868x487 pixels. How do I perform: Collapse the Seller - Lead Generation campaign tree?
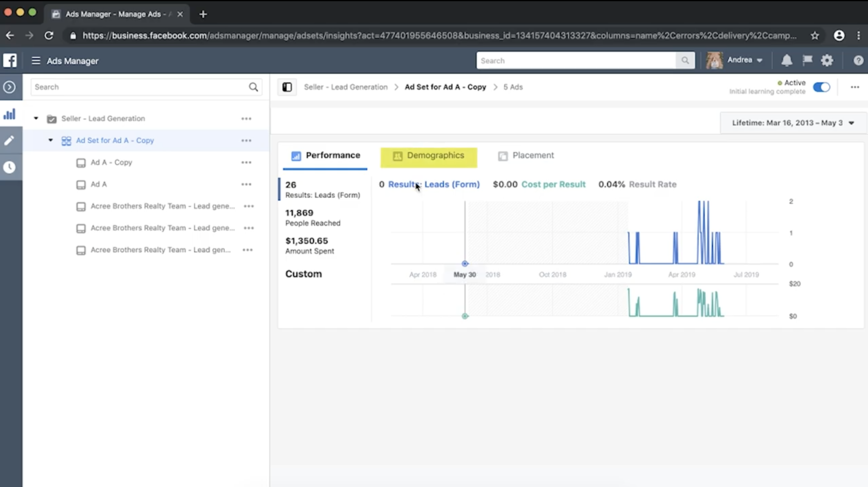[x=36, y=118]
